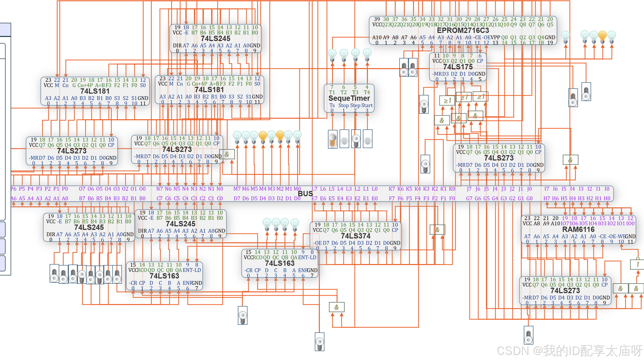Toggle the leftmost switch under left 74LS245
644x361 pixels.
coord(54,274)
